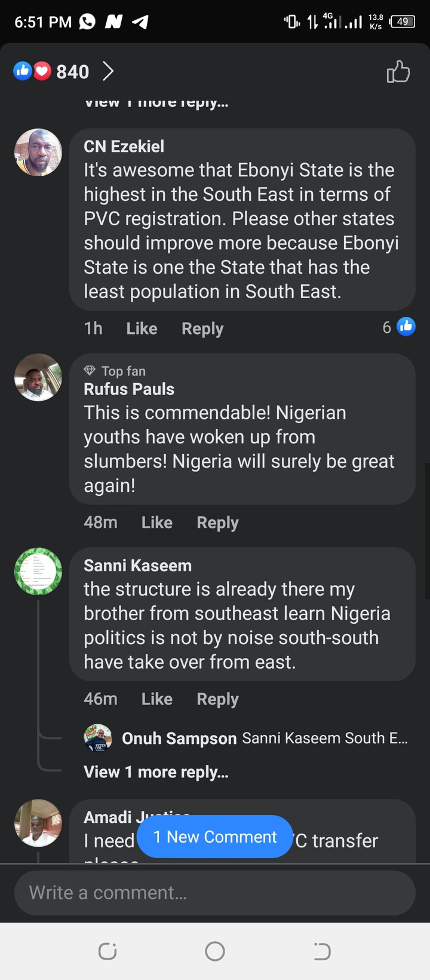This screenshot has width=430, height=980.
Task: Like Rufus Pauls' comment
Action: (156, 523)
